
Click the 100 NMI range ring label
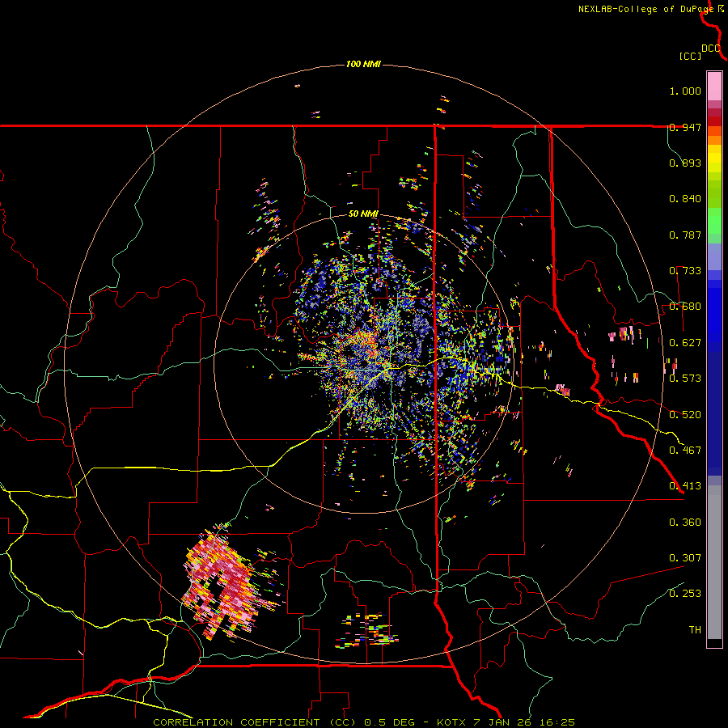tap(363, 64)
